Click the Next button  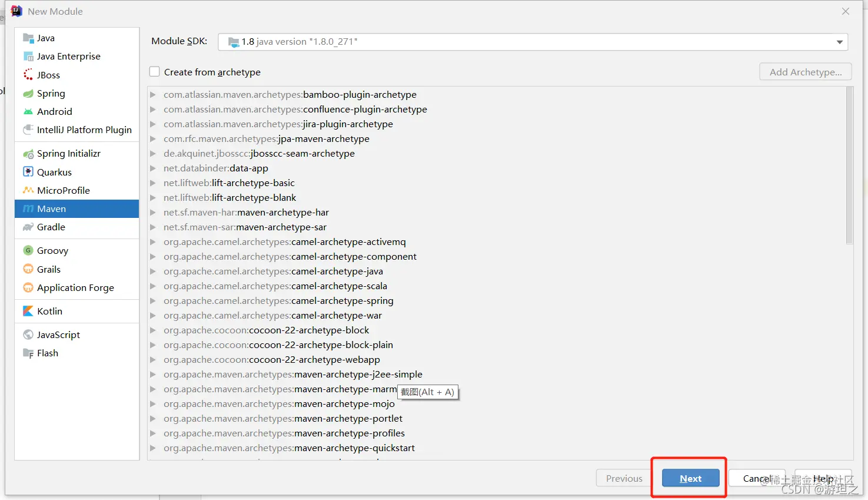[690, 478]
